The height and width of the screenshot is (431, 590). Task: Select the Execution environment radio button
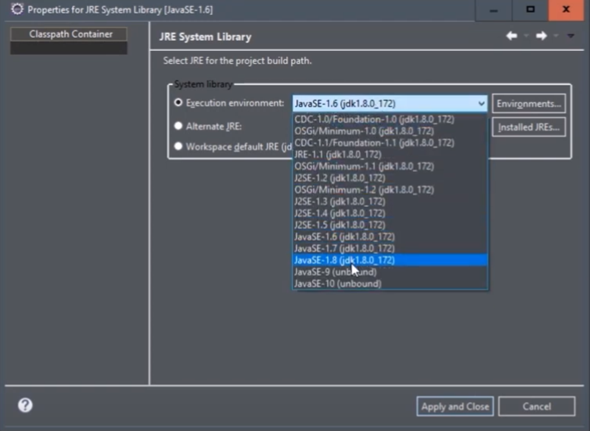(178, 102)
